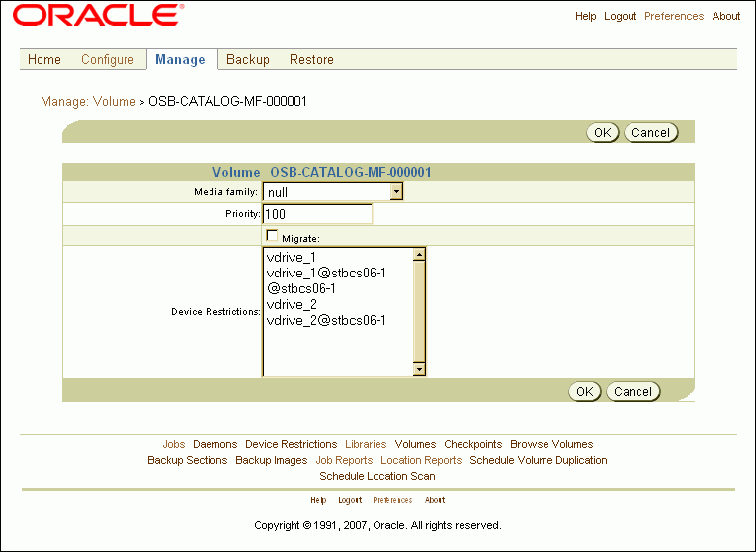Click the Priority input field
Viewport: 756px width, 552px height.
coord(317,214)
